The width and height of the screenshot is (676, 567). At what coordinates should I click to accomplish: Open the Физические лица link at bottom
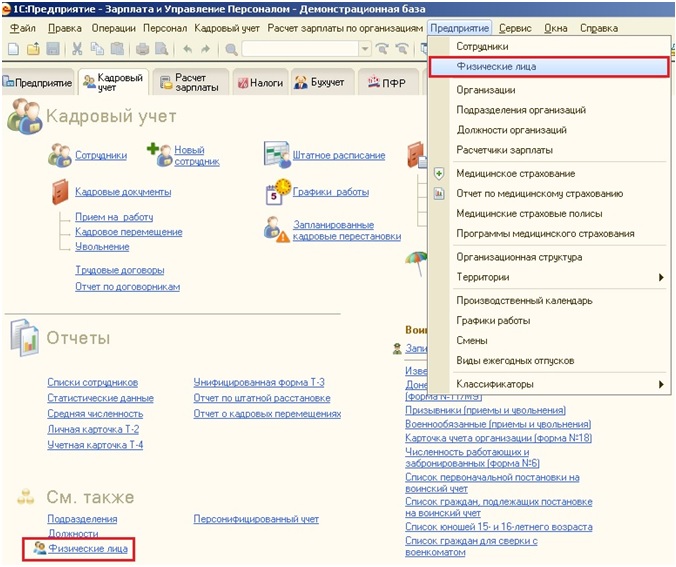(88, 548)
